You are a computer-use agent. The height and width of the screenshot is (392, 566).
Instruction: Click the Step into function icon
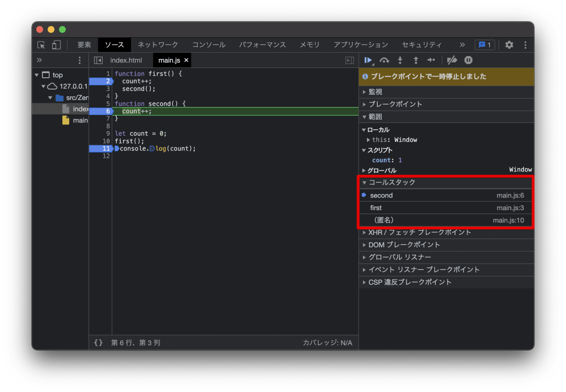tap(400, 60)
